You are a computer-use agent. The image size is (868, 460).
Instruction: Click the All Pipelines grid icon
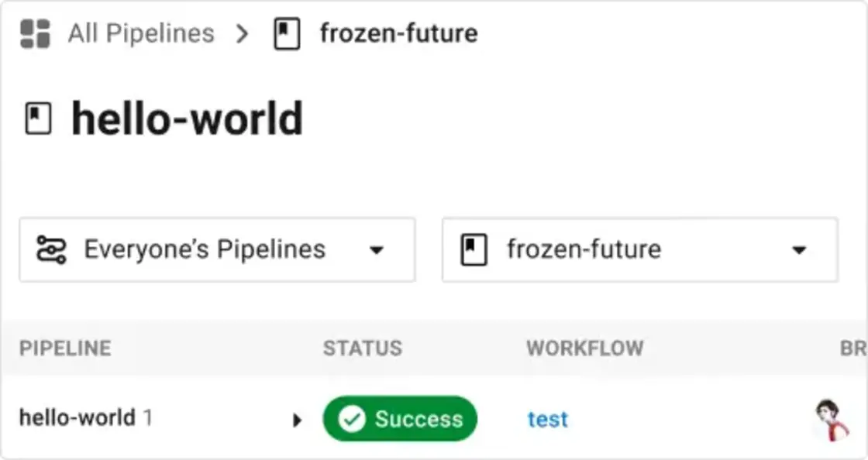pyautogui.click(x=35, y=33)
